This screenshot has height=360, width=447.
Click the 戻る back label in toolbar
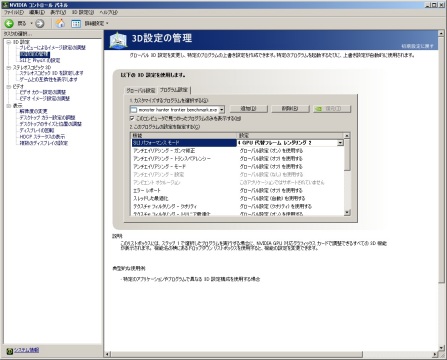(x=22, y=24)
